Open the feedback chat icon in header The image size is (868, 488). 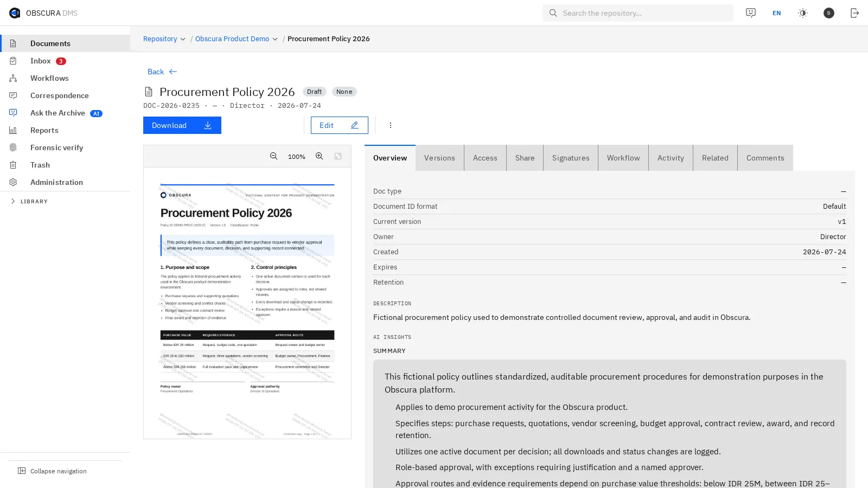[x=751, y=13]
